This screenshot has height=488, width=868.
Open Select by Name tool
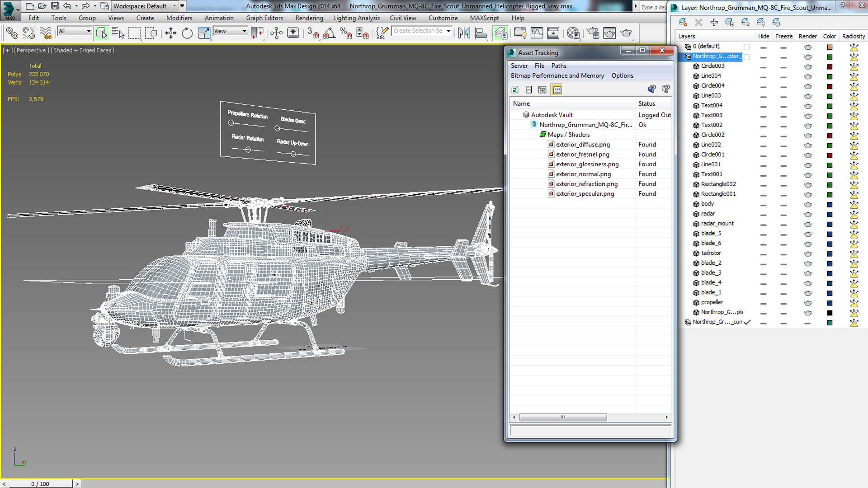tap(118, 33)
